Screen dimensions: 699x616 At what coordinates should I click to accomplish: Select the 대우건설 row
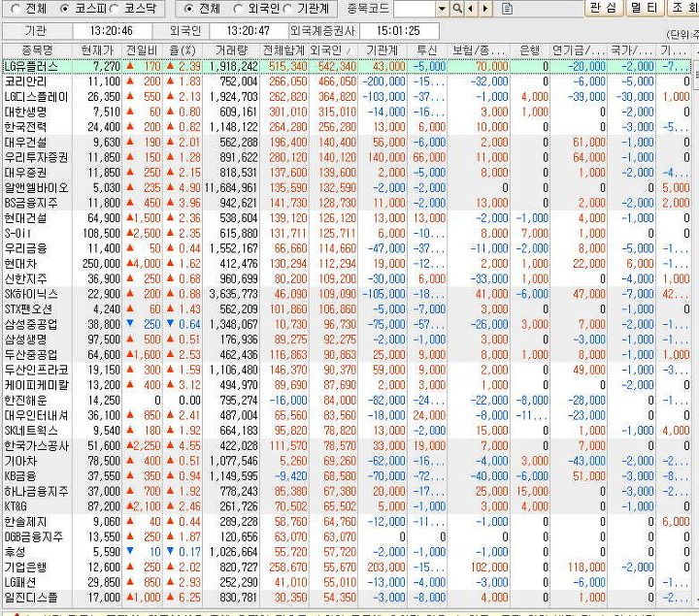click(x=347, y=142)
